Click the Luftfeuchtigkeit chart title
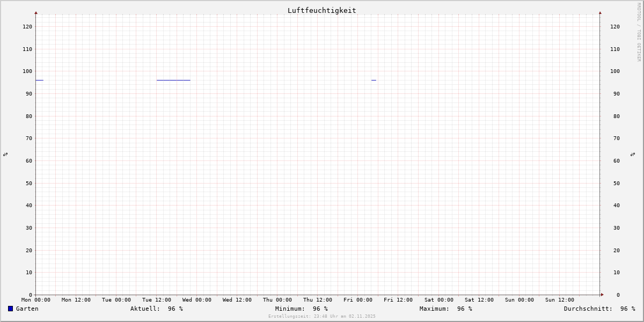Image resolution: width=644 pixels, height=322 pixels. [x=321, y=10]
